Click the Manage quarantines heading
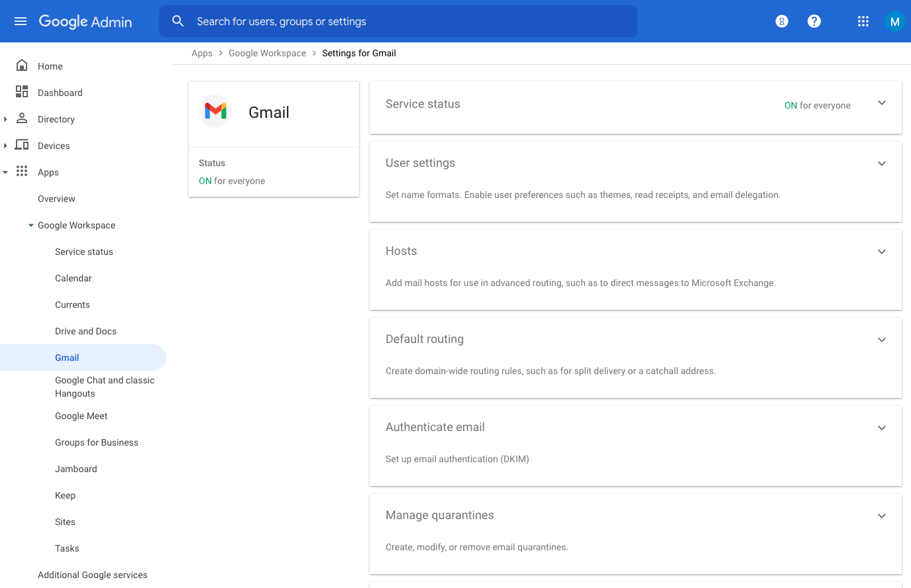911x588 pixels. (x=440, y=515)
